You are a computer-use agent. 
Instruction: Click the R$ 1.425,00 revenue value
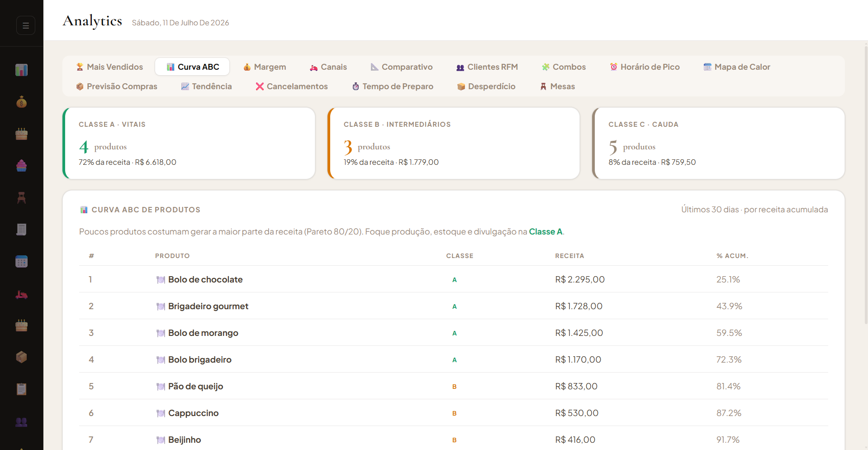[x=579, y=333]
